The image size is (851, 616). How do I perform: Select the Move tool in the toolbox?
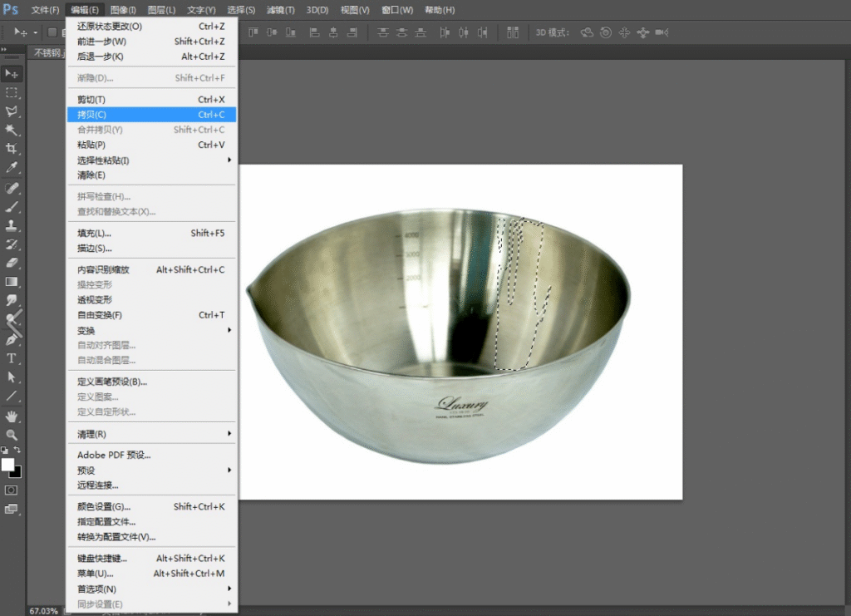(12, 74)
